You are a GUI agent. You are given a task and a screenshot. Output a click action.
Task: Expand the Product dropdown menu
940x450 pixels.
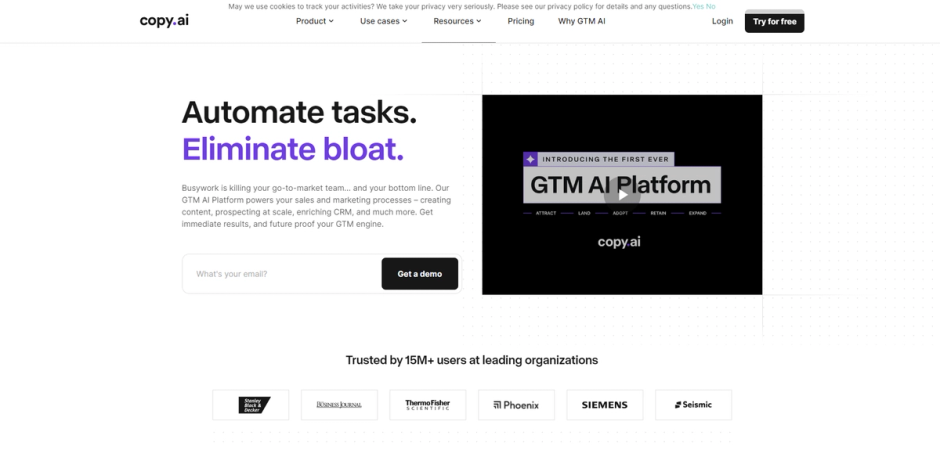[315, 21]
